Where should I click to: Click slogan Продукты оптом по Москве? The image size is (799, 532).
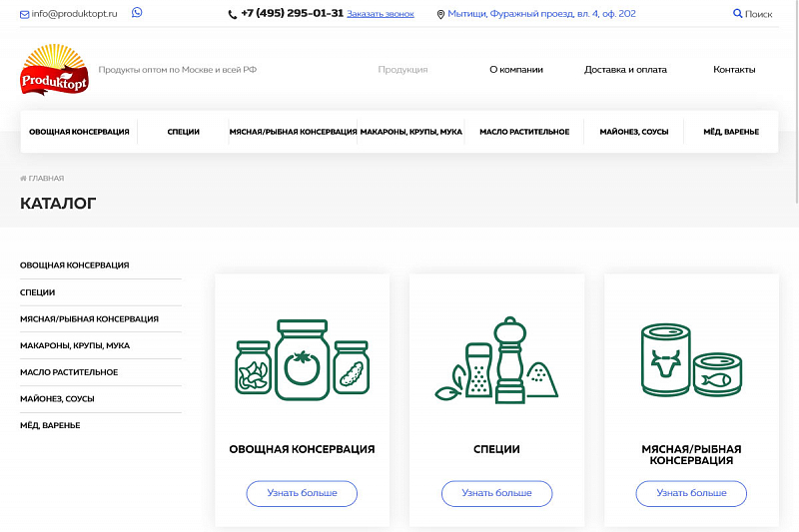coord(178,70)
